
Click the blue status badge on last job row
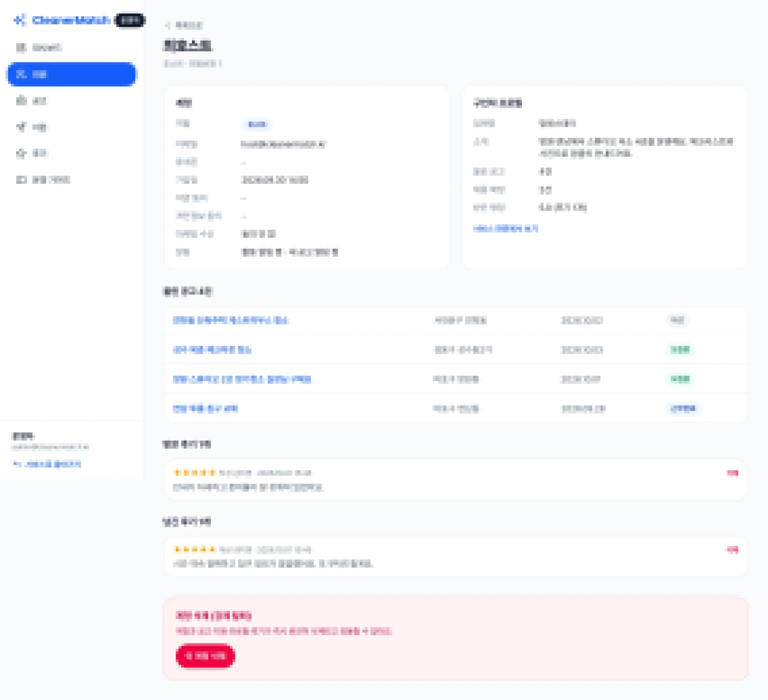point(683,409)
